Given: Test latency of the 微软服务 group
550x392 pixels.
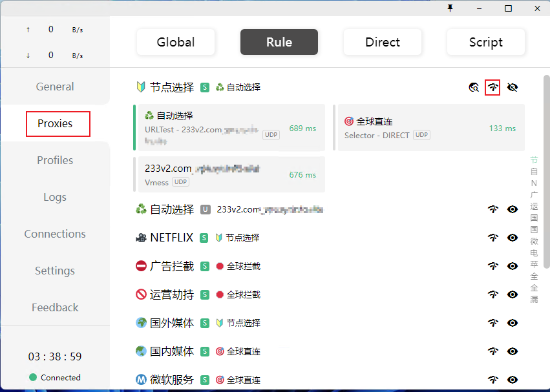Looking at the screenshot, I should (x=493, y=379).
